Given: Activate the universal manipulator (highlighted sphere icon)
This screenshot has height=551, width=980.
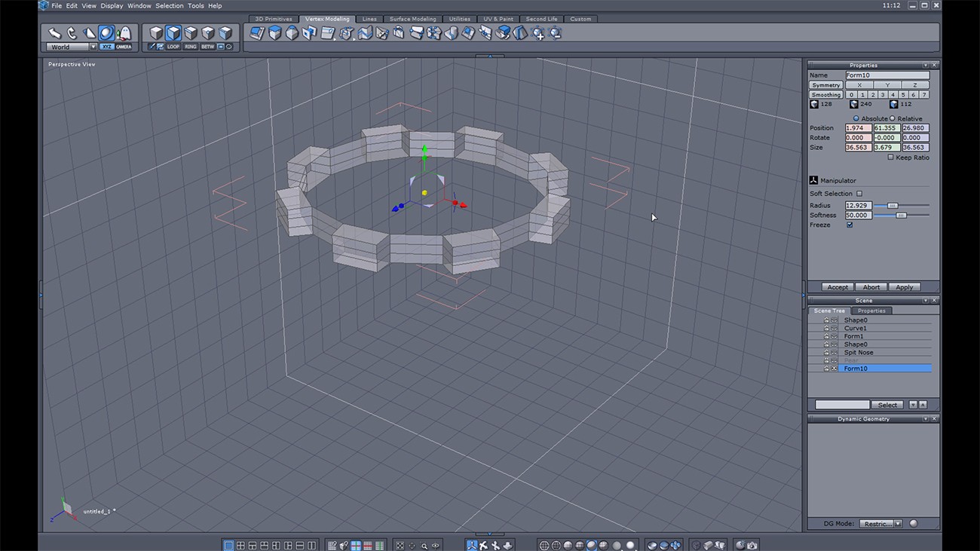Looking at the screenshot, I should click(x=106, y=33).
